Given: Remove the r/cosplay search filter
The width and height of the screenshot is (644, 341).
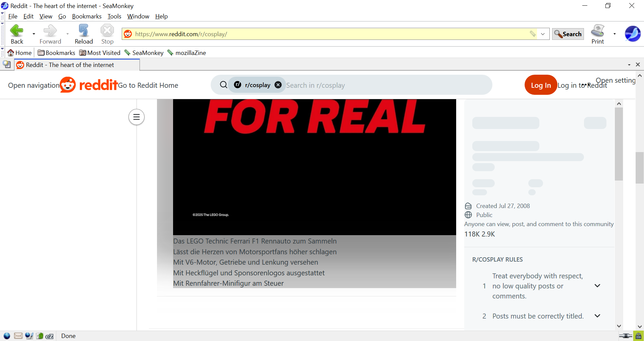Looking at the screenshot, I should point(278,85).
